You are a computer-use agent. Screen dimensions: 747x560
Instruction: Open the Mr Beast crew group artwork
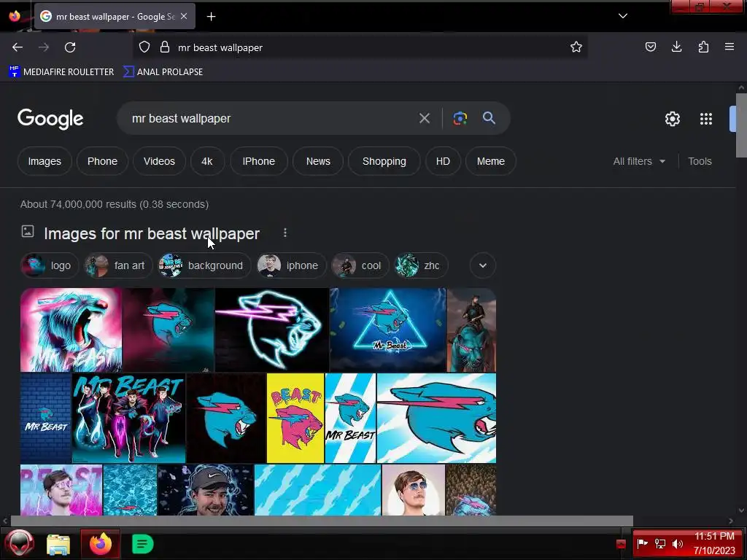pyautogui.click(x=128, y=418)
